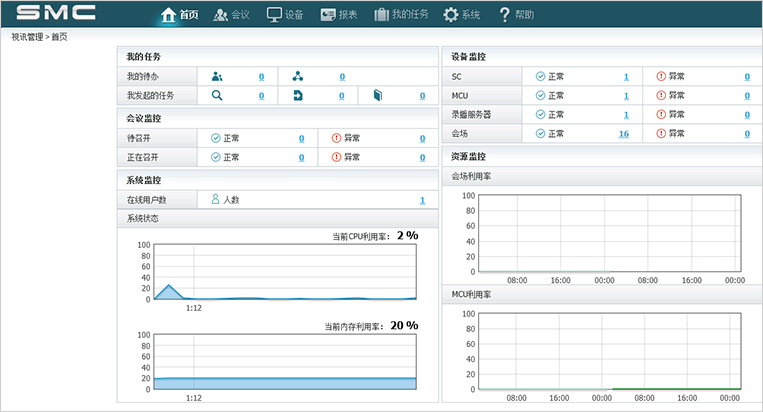Open the normal count link for 待召开

click(301, 139)
